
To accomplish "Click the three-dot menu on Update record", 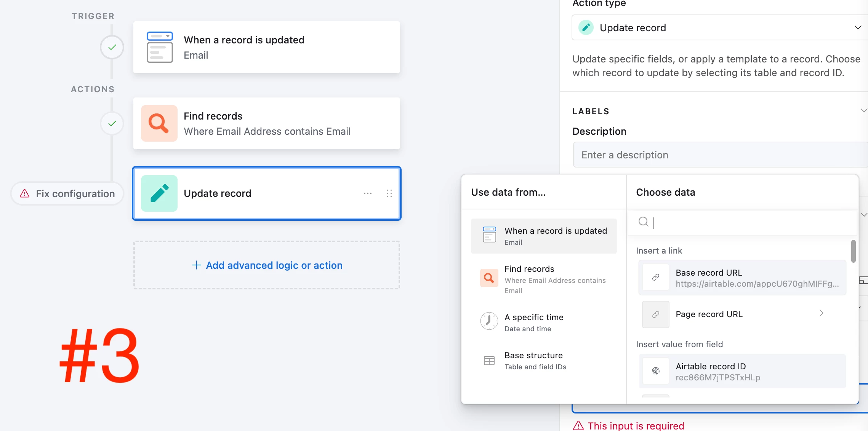I will tap(367, 193).
